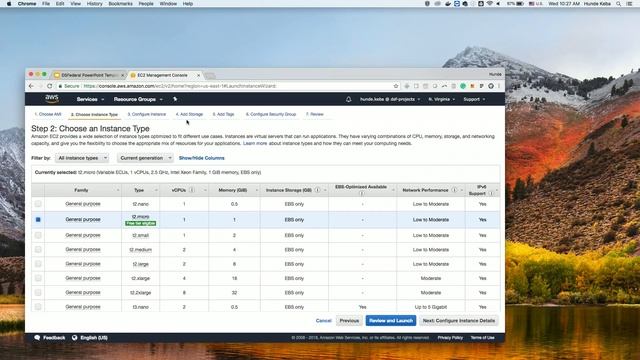Viewport: 640px width, 360px height.
Task: Open the Type column filter arrow
Action: point(156,190)
